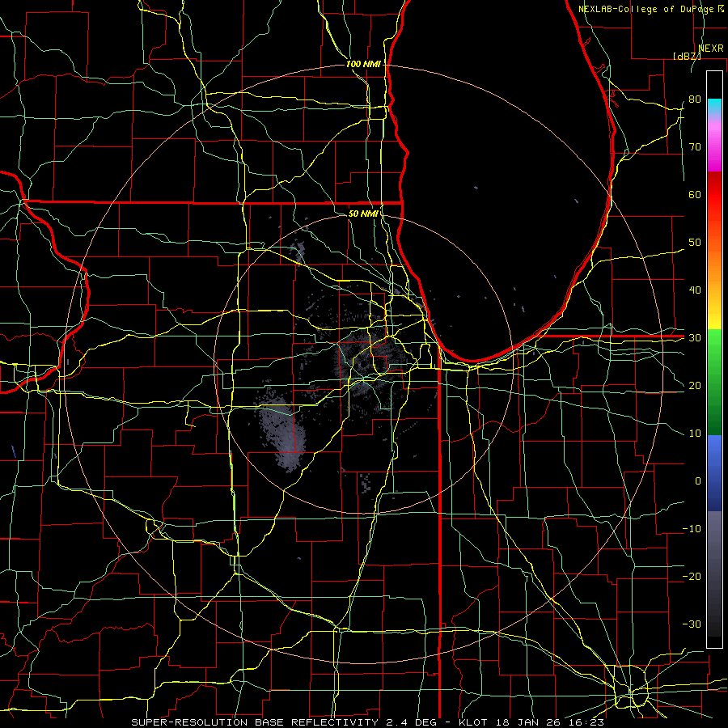Click the NEXR label above the scale
728x728 pixels.
point(711,49)
